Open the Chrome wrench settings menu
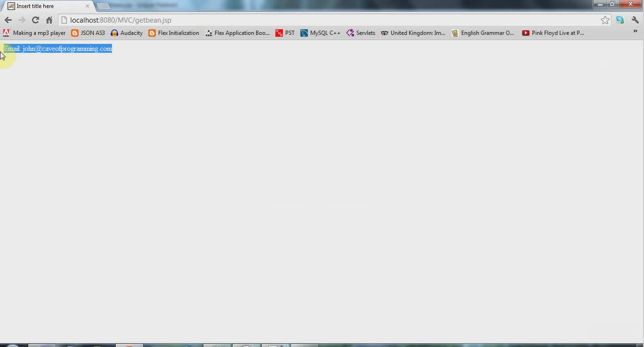 (635, 20)
